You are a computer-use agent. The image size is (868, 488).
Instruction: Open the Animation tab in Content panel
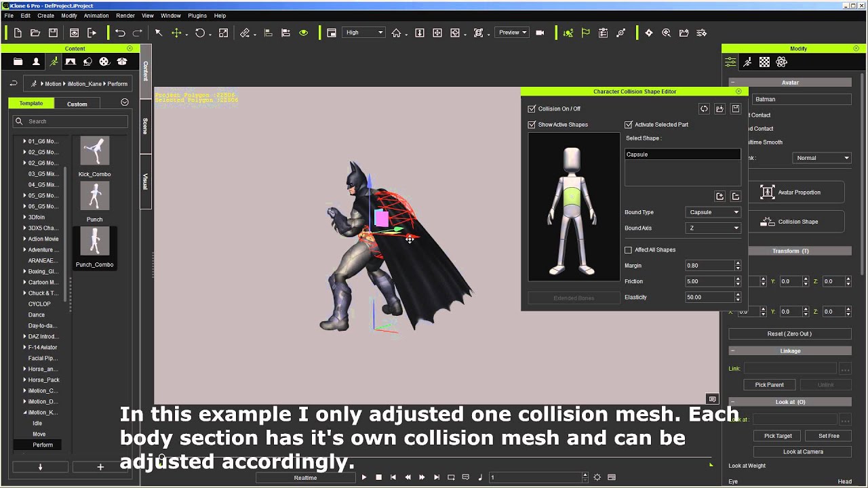pos(54,62)
